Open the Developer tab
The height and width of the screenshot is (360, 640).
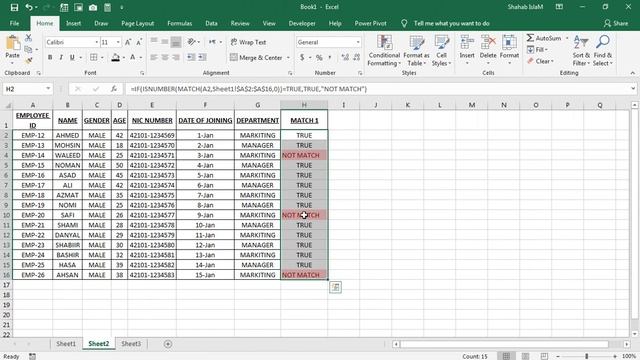pyautogui.click(x=302, y=23)
